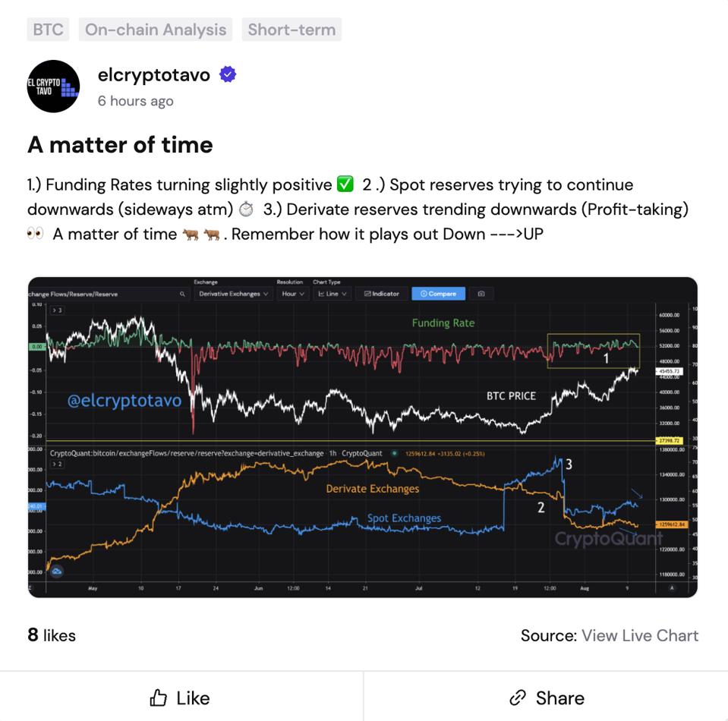Select the Short-term tag
The height and width of the screenshot is (721, 728).
(292, 30)
